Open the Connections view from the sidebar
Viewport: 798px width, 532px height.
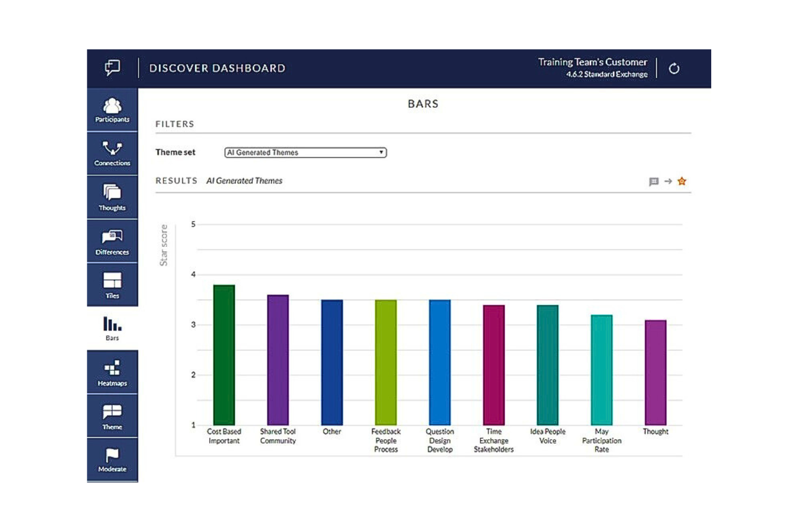(112, 153)
